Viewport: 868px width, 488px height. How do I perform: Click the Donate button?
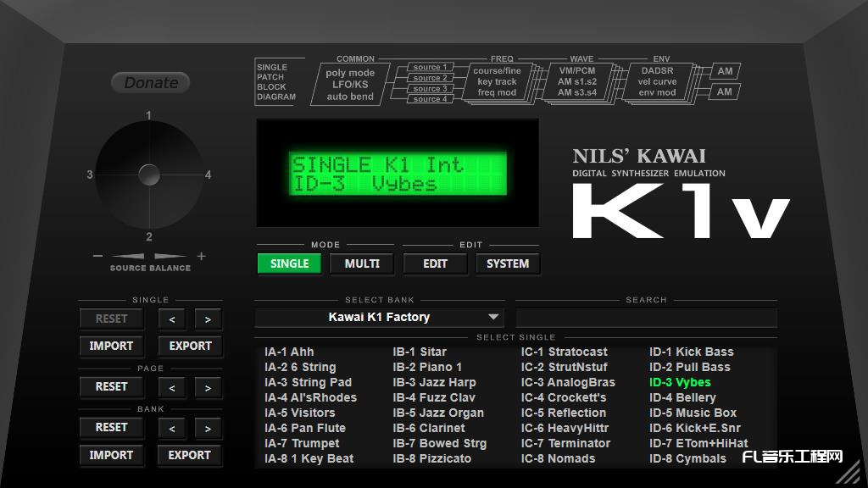pyautogui.click(x=151, y=83)
